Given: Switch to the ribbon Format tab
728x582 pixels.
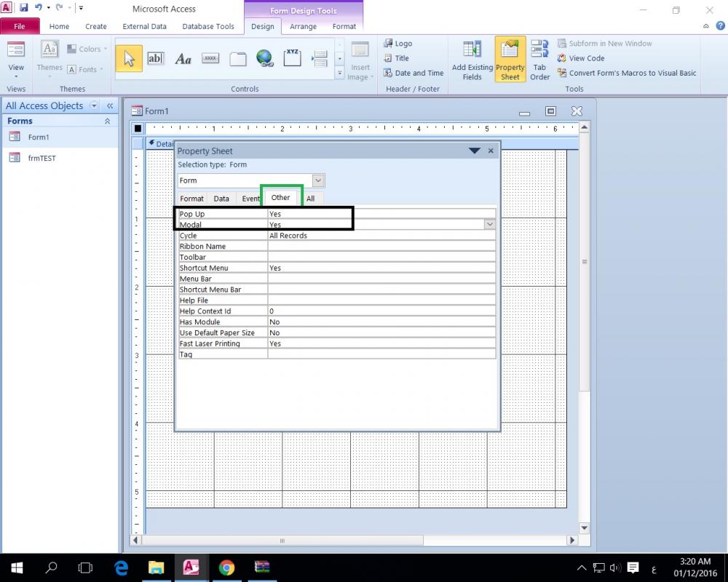Looking at the screenshot, I should (344, 26).
